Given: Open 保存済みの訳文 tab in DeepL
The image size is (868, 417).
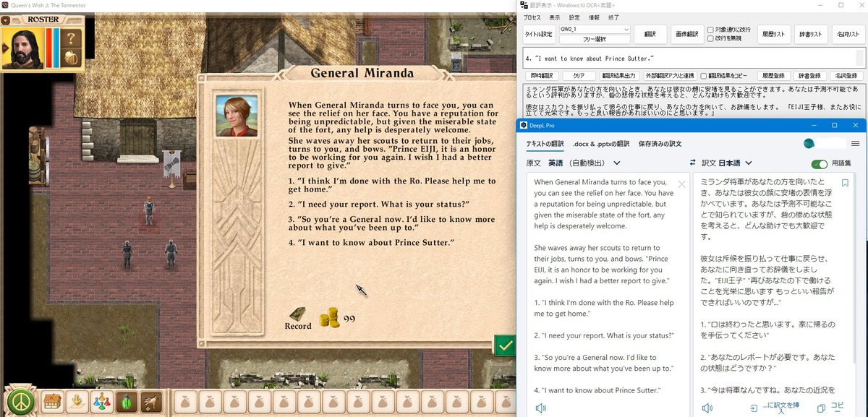Looking at the screenshot, I should [660, 144].
